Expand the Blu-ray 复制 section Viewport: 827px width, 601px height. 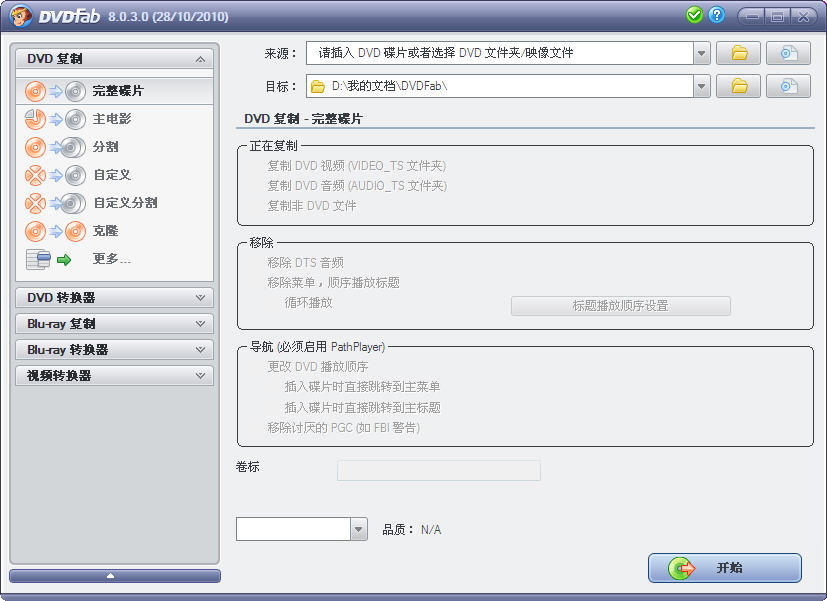tap(115, 324)
